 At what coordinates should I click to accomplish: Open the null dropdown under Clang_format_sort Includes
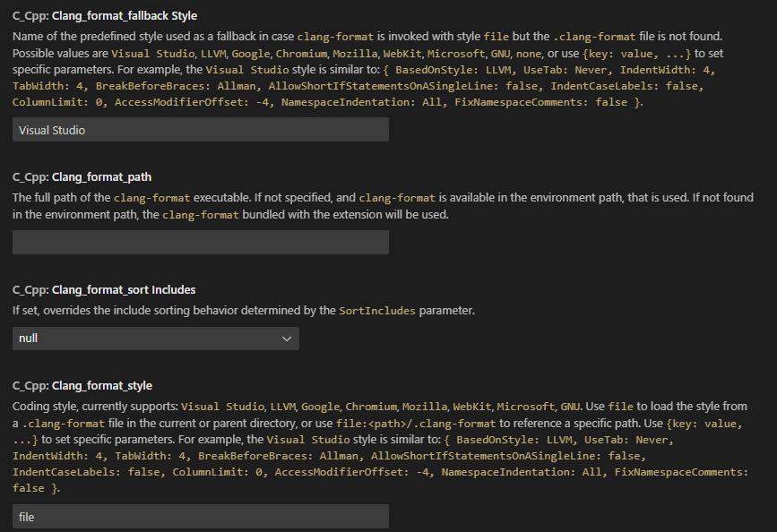(156, 339)
